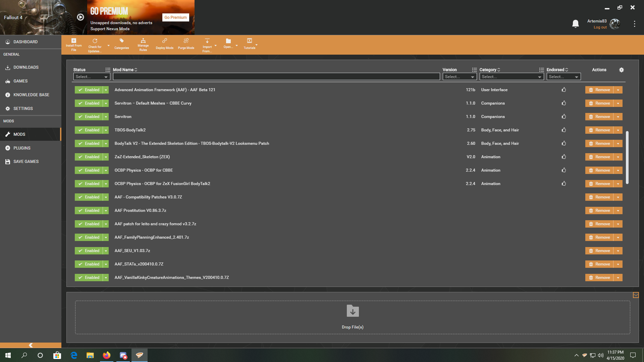Check for Updates in the toolbar
The width and height of the screenshot is (644, 362).
(x=95, y=45)
